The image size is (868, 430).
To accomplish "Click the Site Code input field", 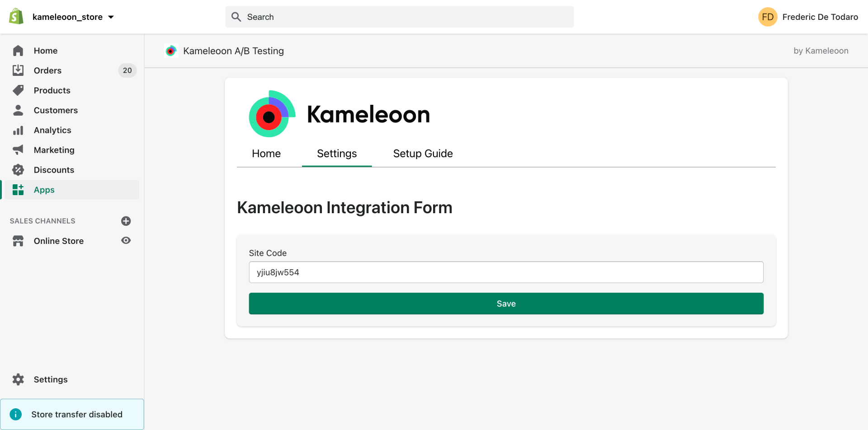I will pos(506,272).
